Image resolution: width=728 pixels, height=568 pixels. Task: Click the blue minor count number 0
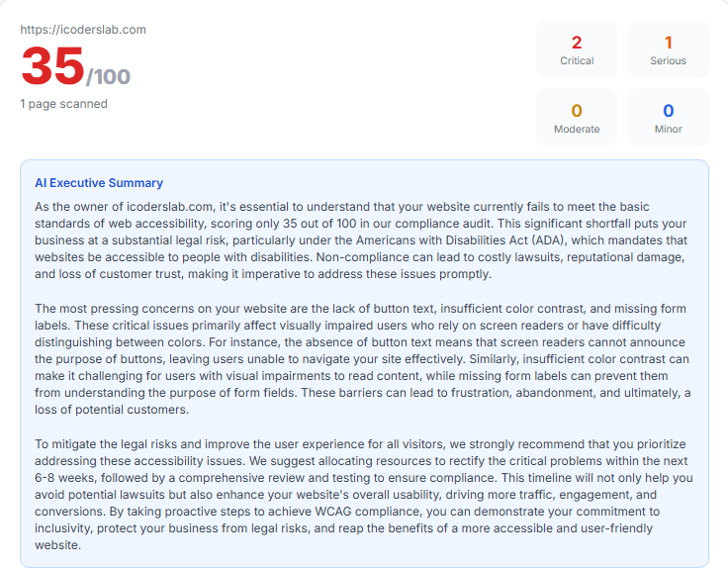pyautogui.click(x=668, y=111)
